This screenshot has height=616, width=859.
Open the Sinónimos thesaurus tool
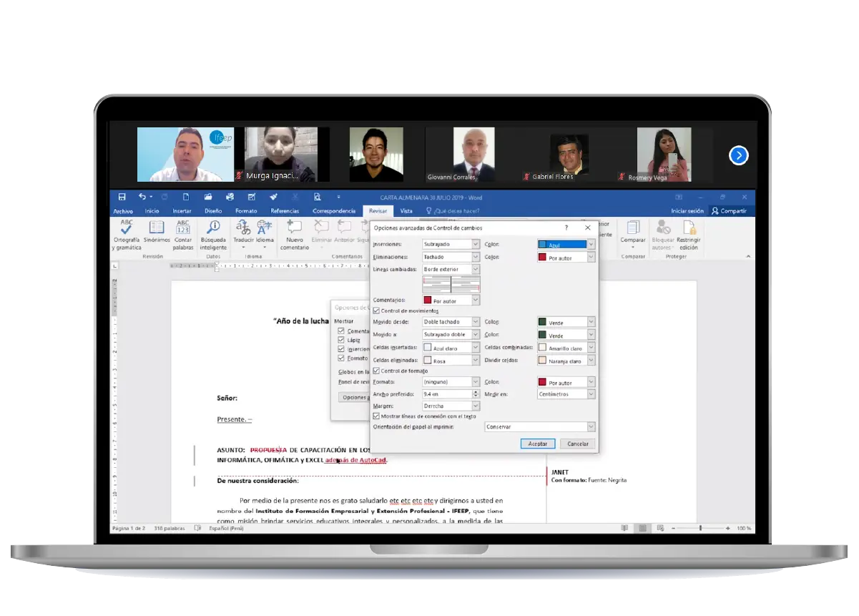click(157, 228)
